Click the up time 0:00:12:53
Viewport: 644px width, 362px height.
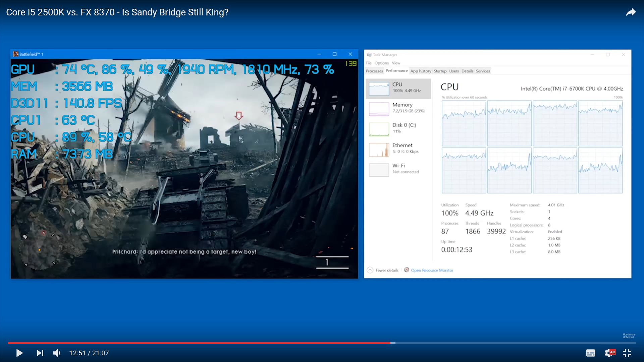457,250
